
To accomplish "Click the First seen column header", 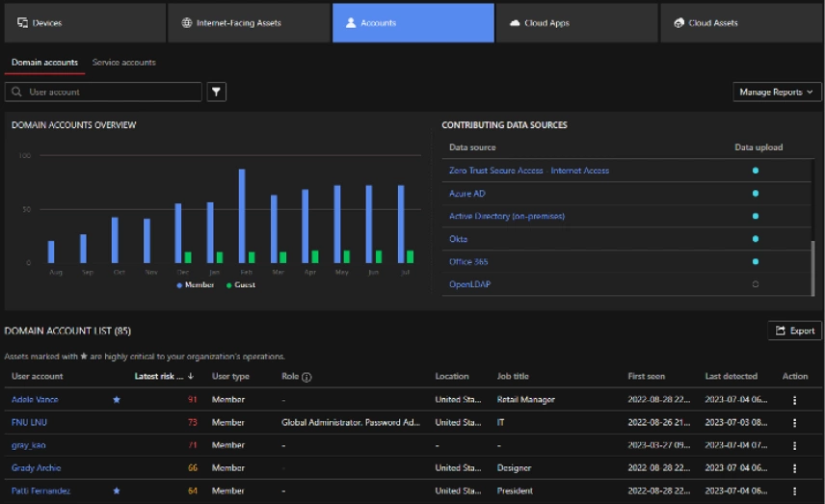I will tap(646, 376).
